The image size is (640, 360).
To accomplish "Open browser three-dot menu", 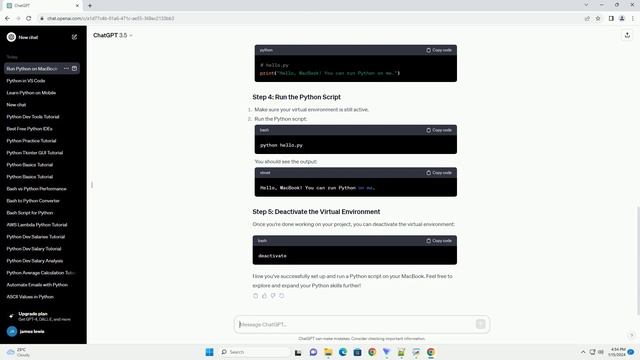I will 633,18.
